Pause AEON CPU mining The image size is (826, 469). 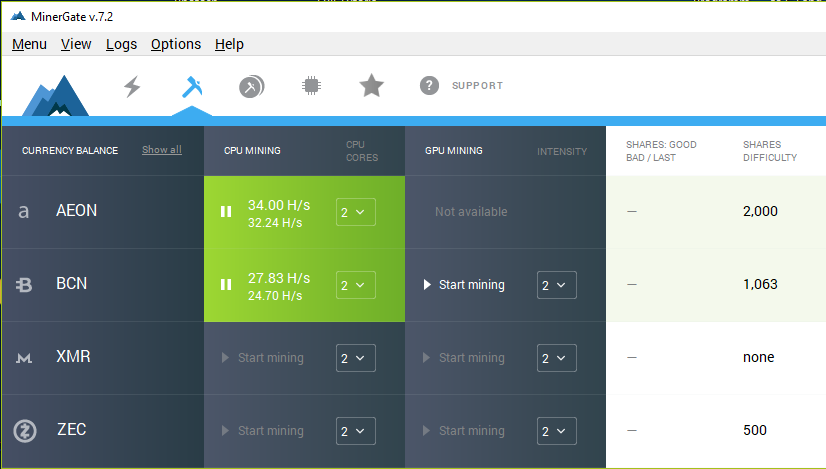226,212
